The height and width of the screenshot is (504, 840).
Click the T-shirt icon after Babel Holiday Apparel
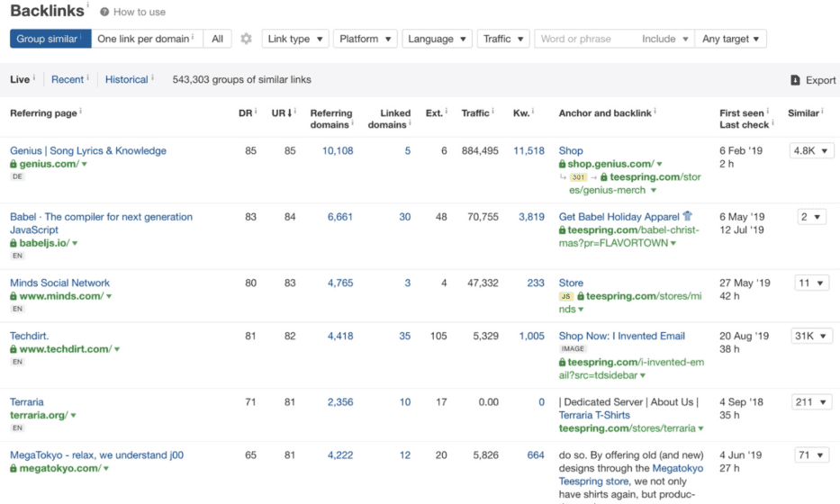click(x=687, y=216)
